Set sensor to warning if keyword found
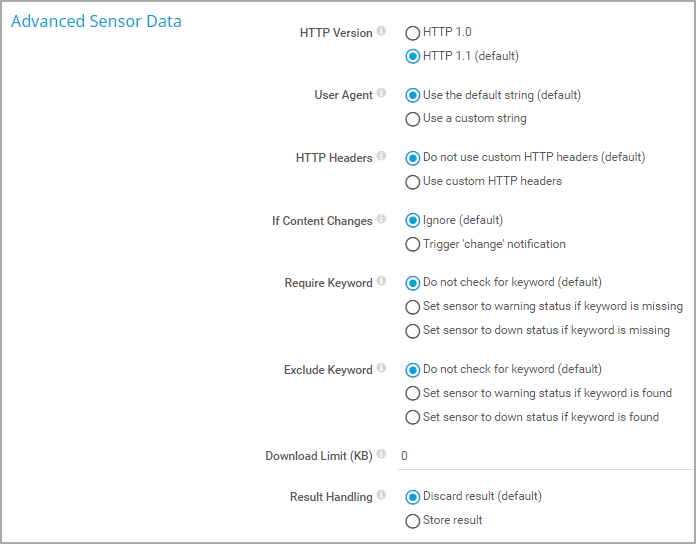The height and width of the screenshot is (544, 696). point(412,393)
